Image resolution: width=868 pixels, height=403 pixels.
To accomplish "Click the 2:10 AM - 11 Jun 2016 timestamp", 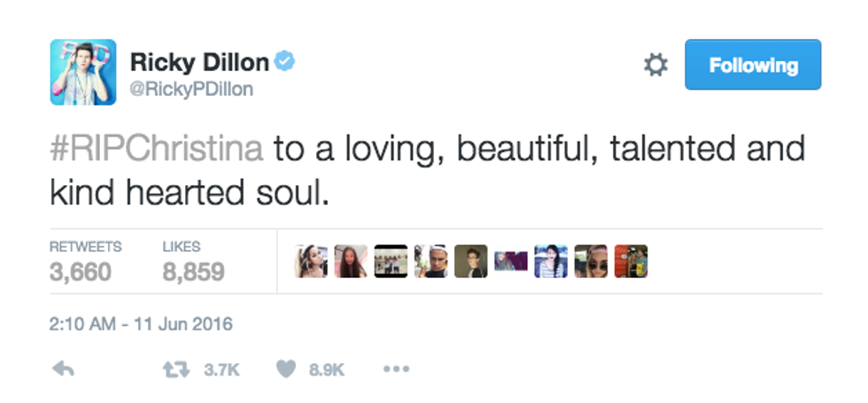I will (x=141, y=324).
